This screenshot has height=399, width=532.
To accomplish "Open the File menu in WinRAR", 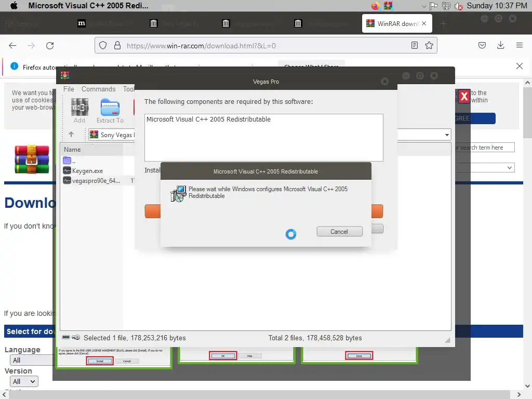I will [69, 89].
